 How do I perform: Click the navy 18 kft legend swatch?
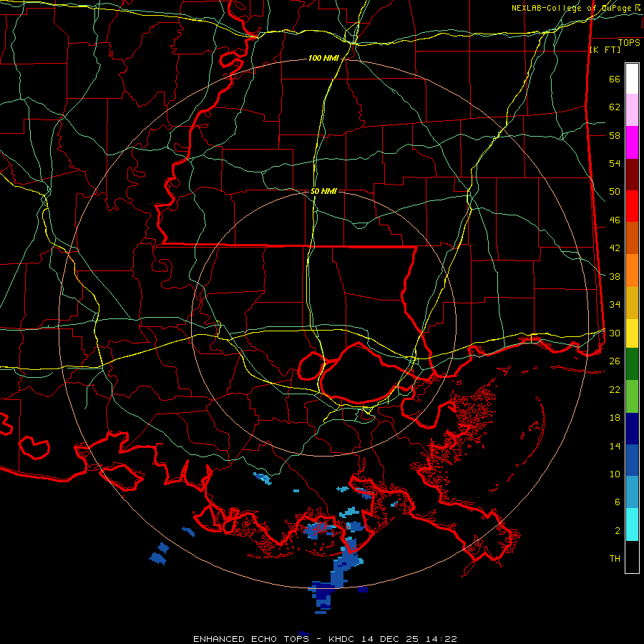click(x=632, y=429)
